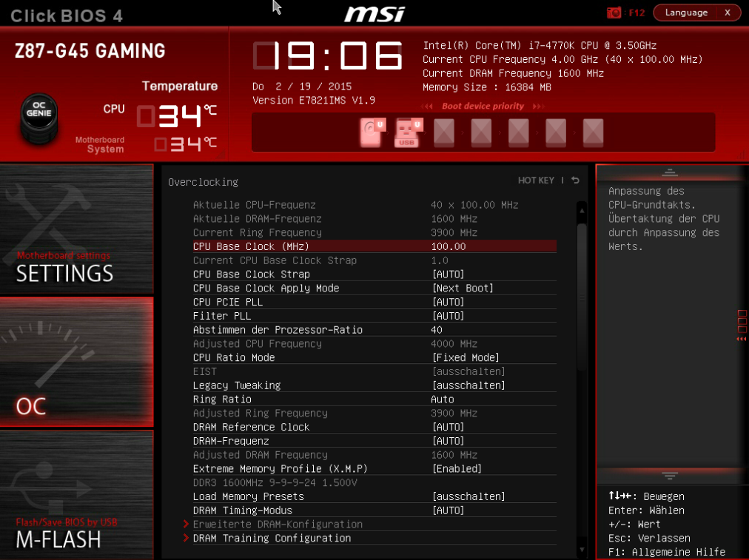Select the USB boot device icon
The height and width of the screenshot is (560, 749).
[x=408, y=132]
